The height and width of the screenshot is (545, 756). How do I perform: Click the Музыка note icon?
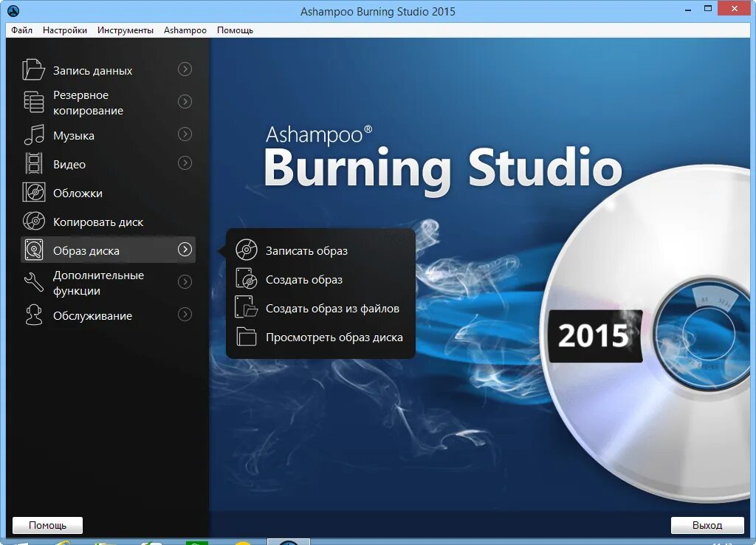pos(34,134)
